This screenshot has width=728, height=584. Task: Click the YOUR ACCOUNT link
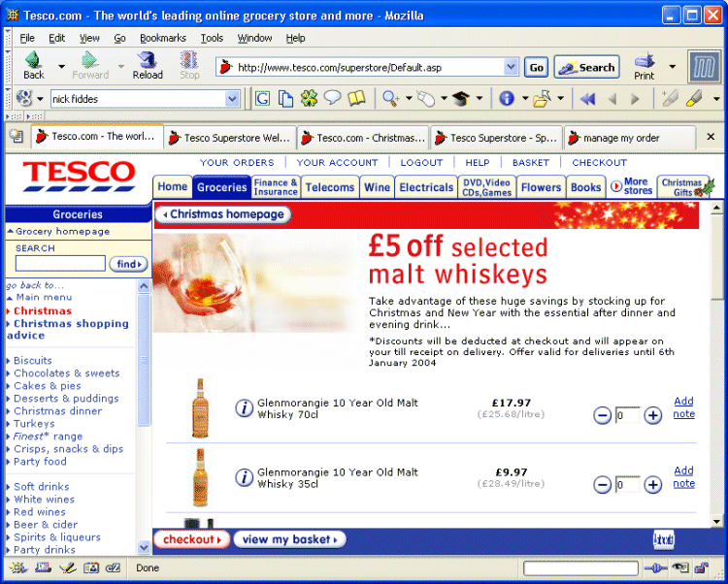pos(337,163)
